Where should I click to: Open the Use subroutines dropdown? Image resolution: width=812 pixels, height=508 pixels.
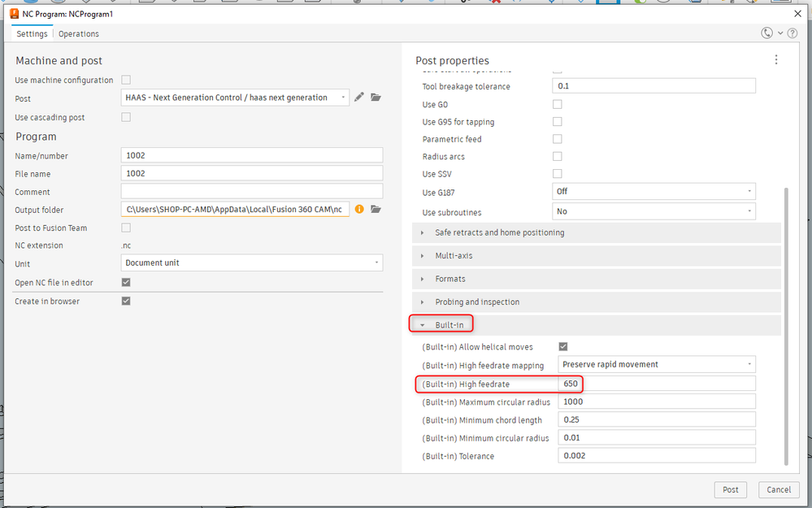(654, 211)
